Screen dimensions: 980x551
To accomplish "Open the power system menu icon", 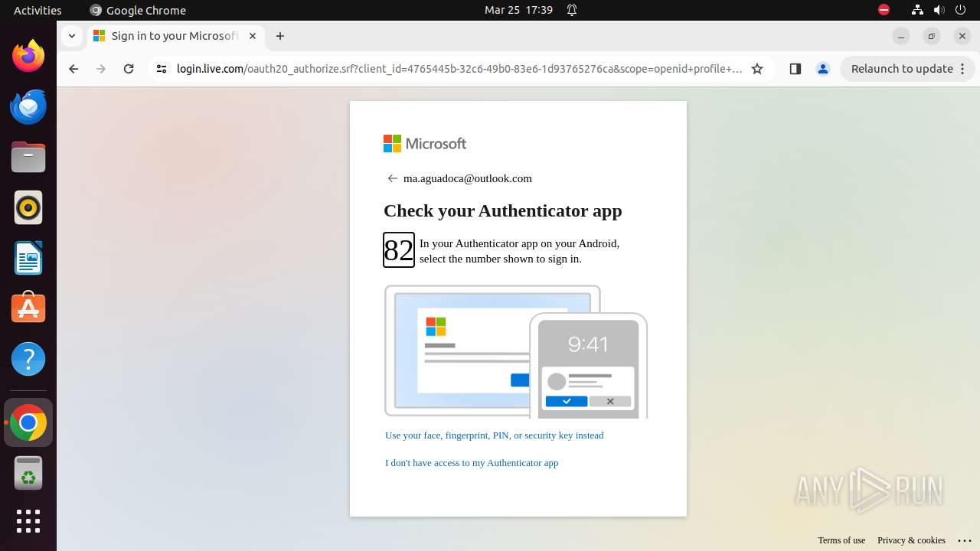I will [960, 10].
